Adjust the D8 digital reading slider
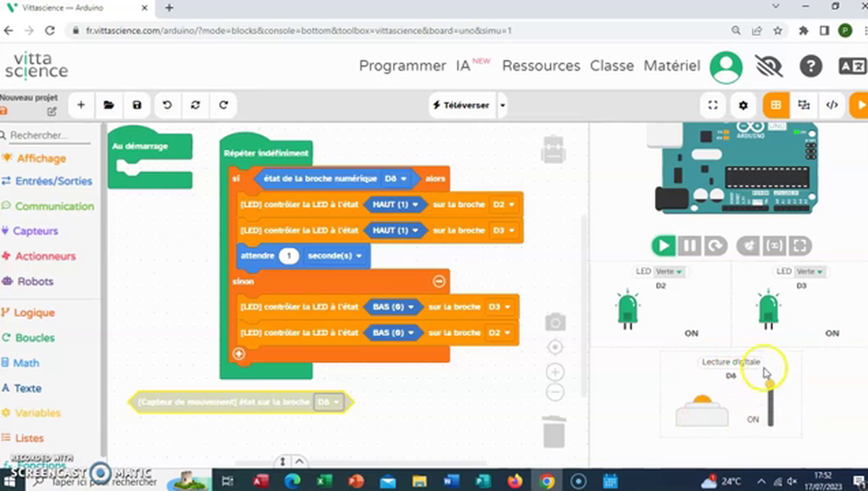 (770, 402)
